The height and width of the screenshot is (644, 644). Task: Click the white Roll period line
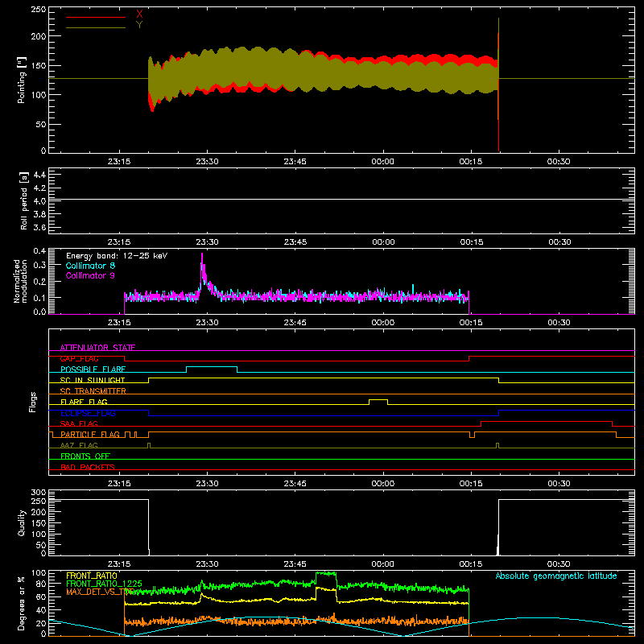(341, 200)
